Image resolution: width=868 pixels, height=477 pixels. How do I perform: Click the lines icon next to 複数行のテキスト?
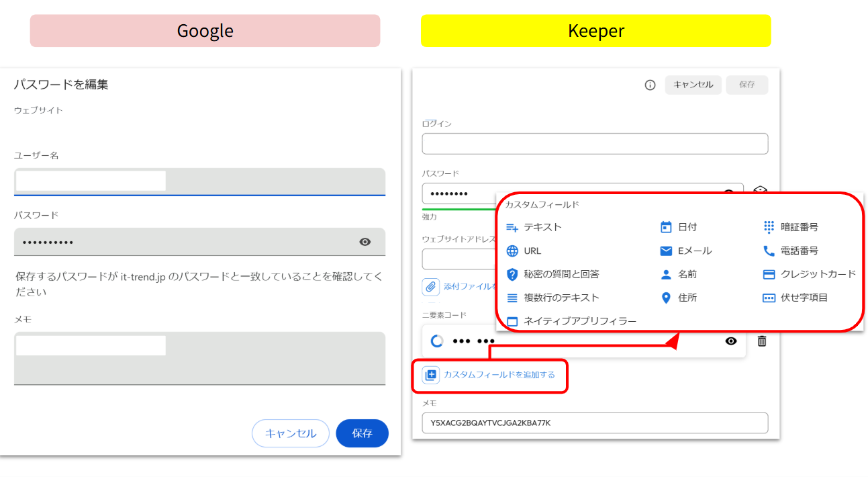[512, 298]
